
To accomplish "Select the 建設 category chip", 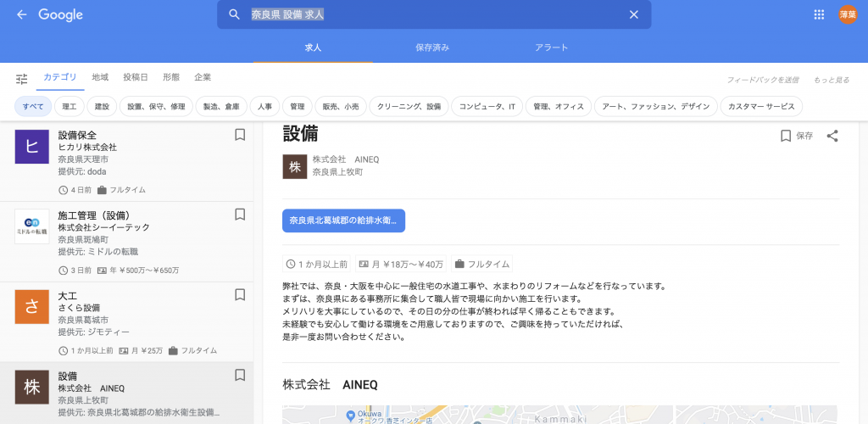I will tap(102, 106).
